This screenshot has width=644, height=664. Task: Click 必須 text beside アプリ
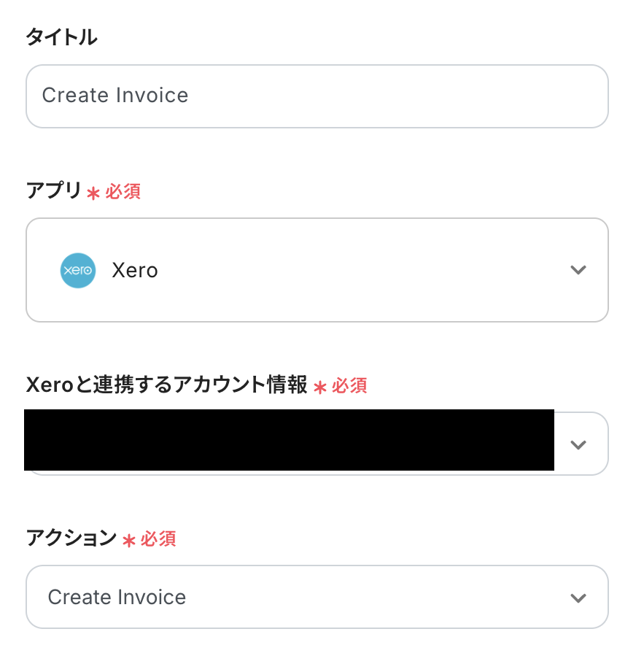pyautogui.click(x=123, y=192)
